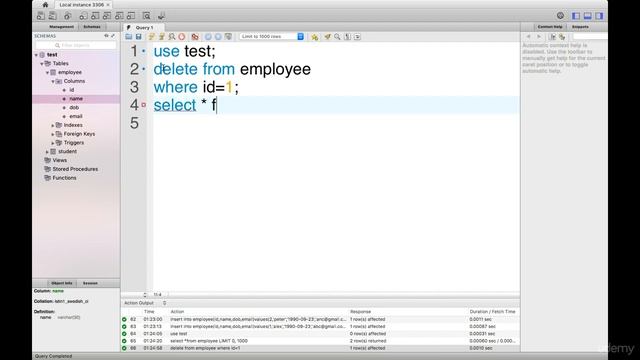Reconnect to DBMS icon in main toolbar
This screenshot has height=360, width=640.
point(161,16)
